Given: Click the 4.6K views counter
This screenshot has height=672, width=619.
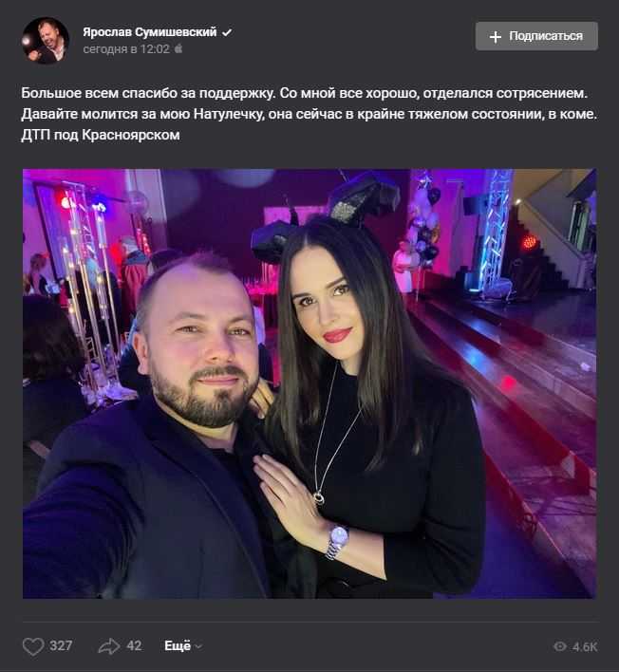Looking at the screenshot, I should coord(585,646).
